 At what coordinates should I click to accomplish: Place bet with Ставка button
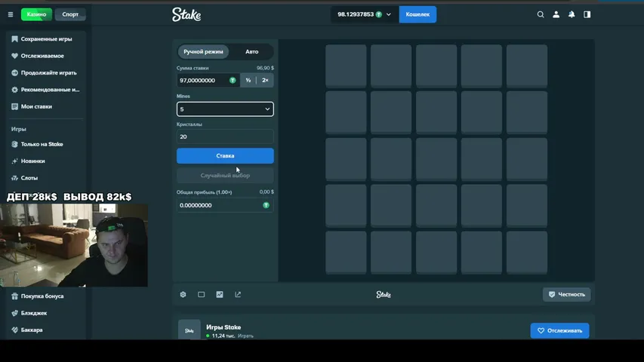[x=225, y=156]
